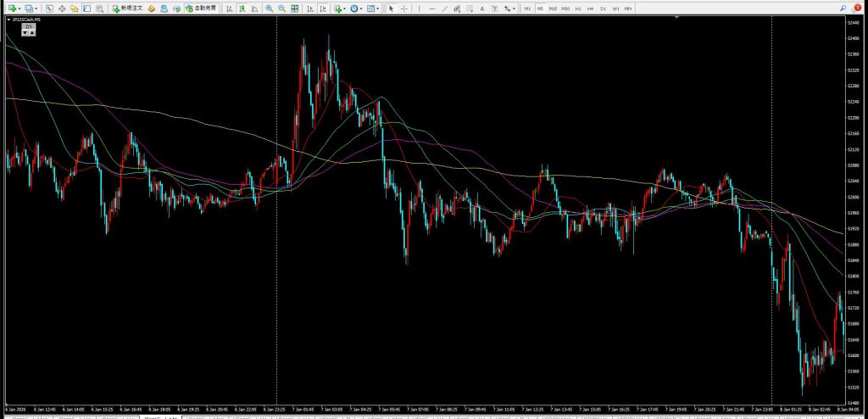Zoom out on the chart

pyautogui.click(x=281, y=8)
